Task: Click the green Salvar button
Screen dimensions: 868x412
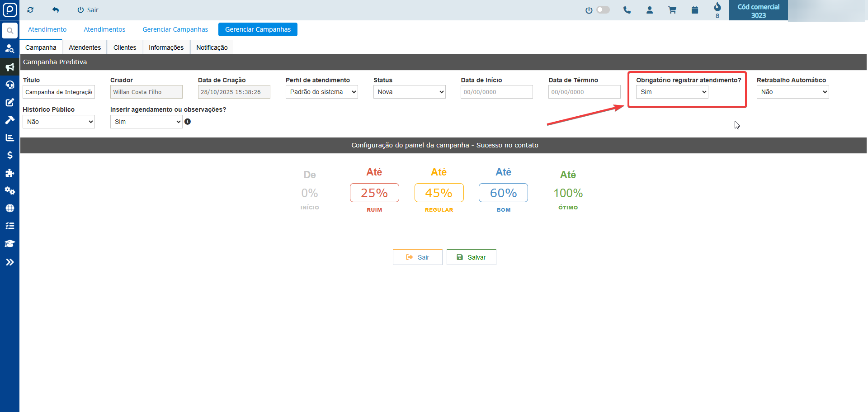Action: [x=471, y=257]
